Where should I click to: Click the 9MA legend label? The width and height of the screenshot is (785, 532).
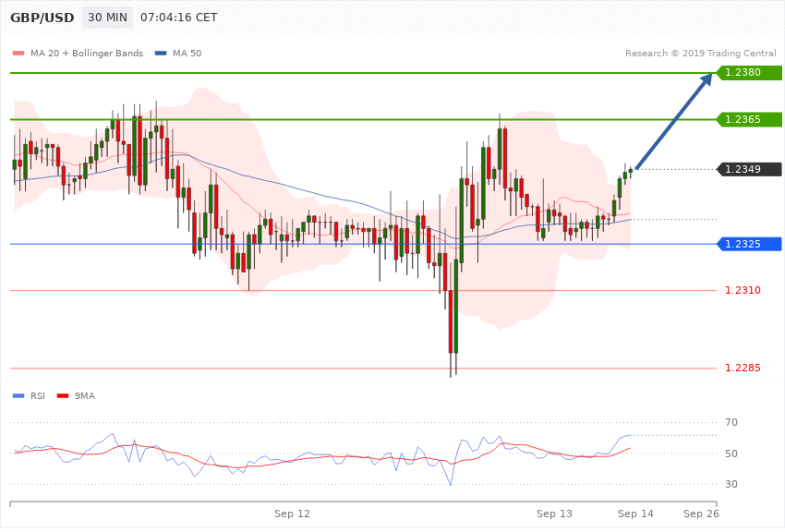click(x=85, y=396)
